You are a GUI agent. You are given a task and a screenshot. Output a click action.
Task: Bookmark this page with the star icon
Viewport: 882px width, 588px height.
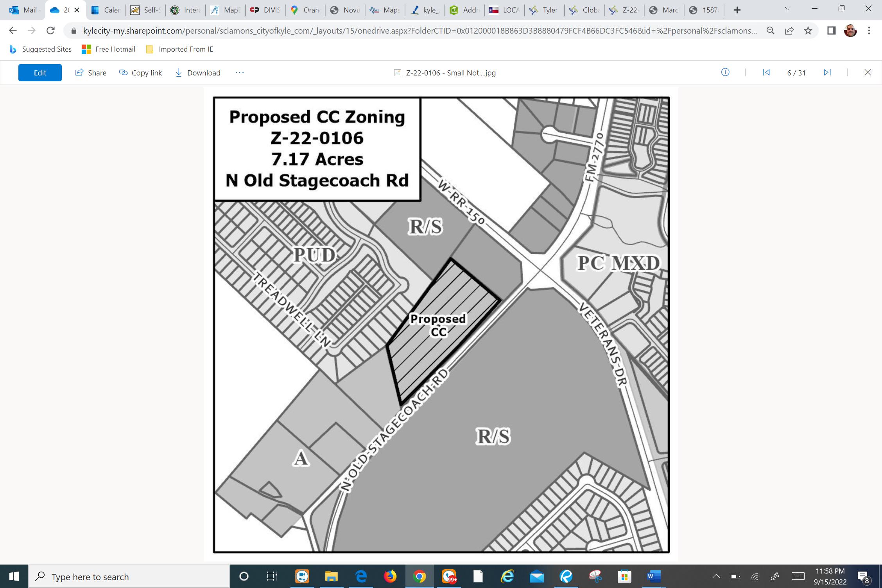808,30
